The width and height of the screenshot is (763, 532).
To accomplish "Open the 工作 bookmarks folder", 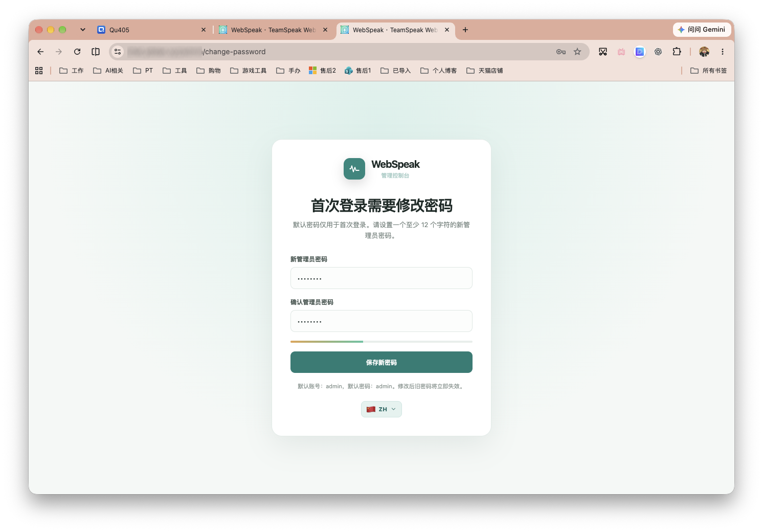I will 72,71.
